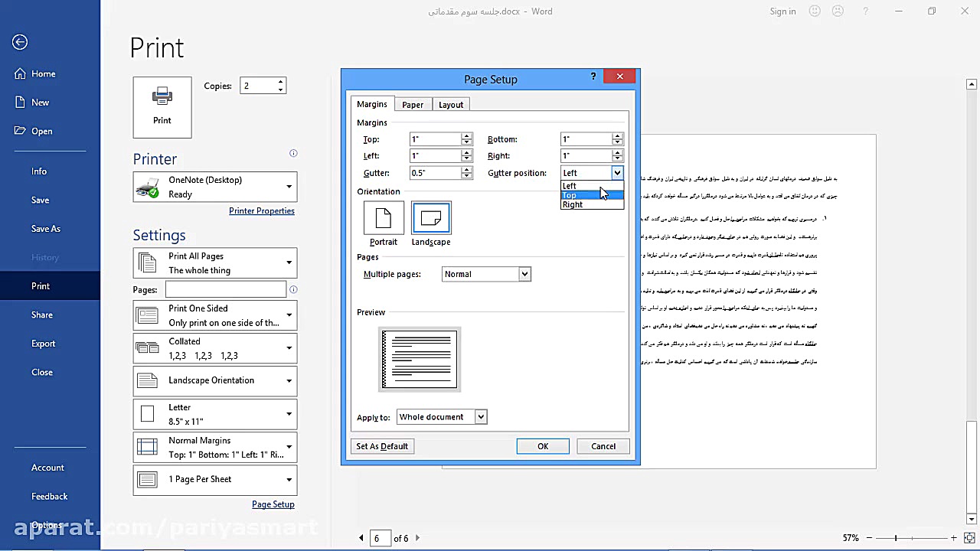Open the Printer Properties link
The width and height of the screenshot is (980, 551).
[x=262, y=211]
